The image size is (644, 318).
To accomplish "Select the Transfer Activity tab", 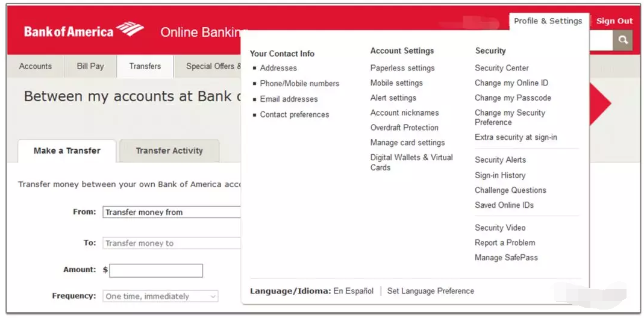I will [169, 151].
